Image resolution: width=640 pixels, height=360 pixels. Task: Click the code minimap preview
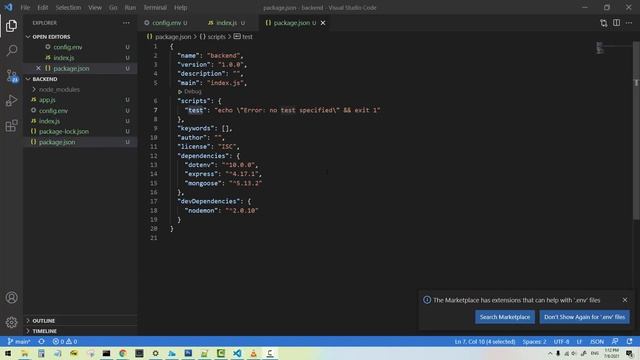[x=600, y=48]
